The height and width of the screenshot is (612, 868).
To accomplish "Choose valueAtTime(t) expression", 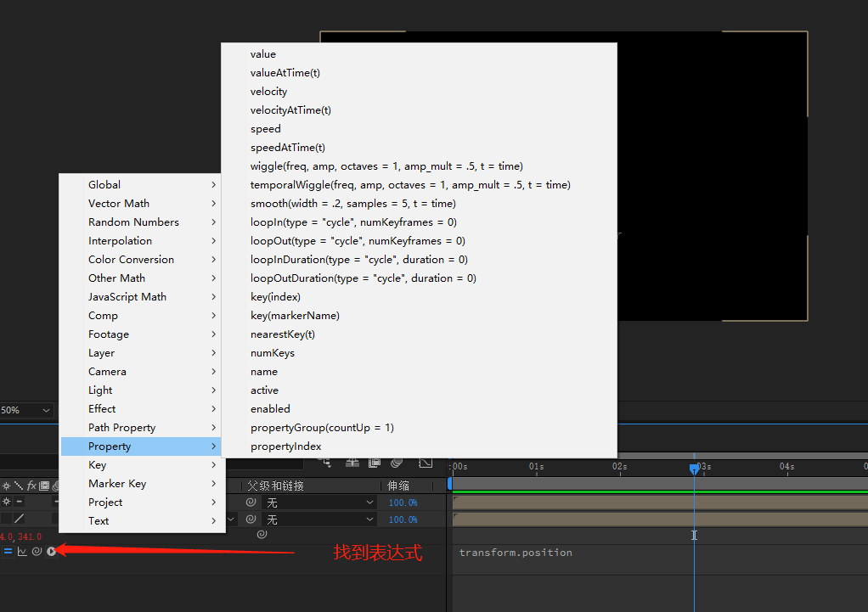I will [419, 73].
